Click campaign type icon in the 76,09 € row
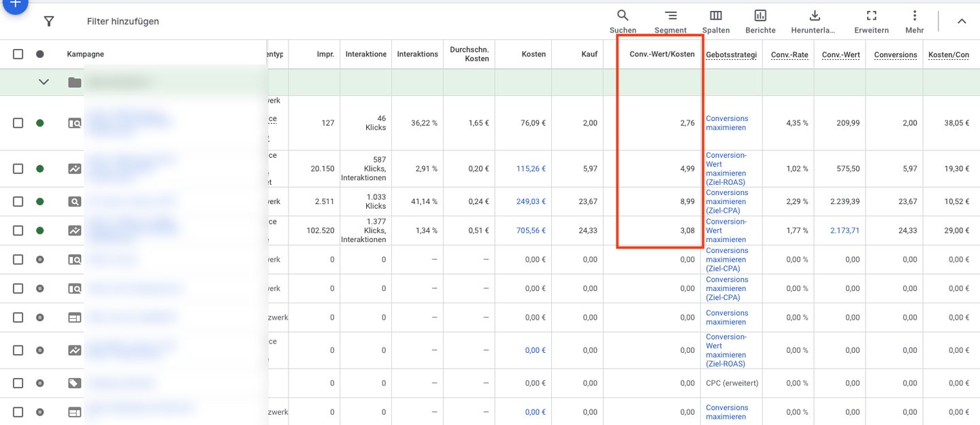This screenshot has height=425, width=980. (x=75, y=123)
